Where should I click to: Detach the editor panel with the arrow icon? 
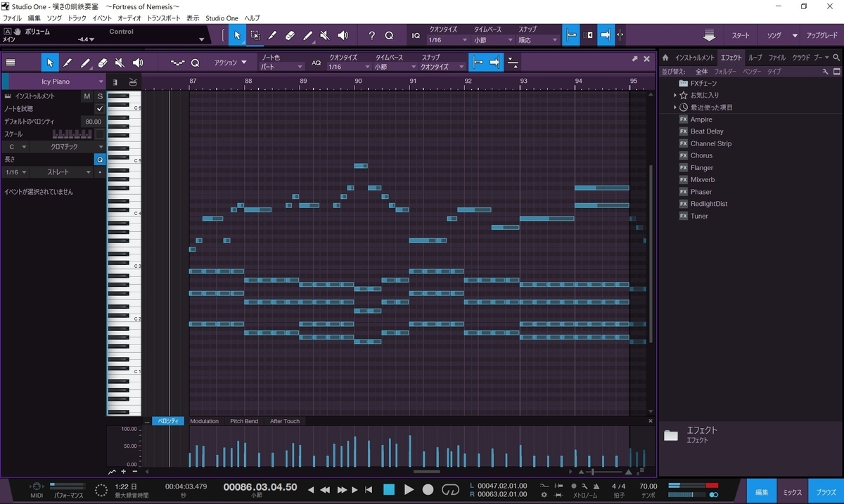[x=635, y=59]
